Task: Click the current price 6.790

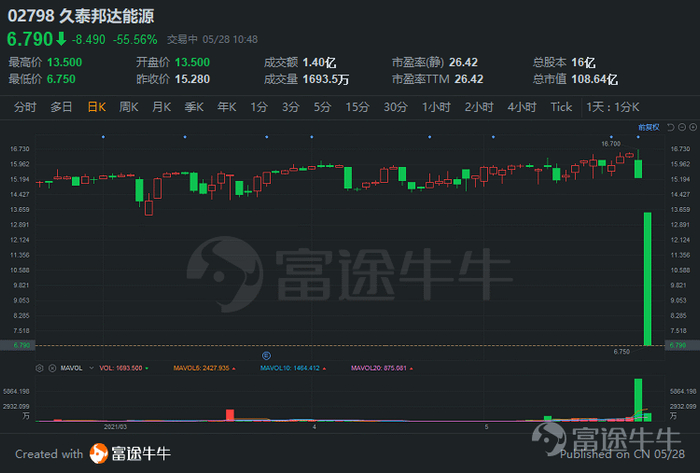Action: (30, 39)
